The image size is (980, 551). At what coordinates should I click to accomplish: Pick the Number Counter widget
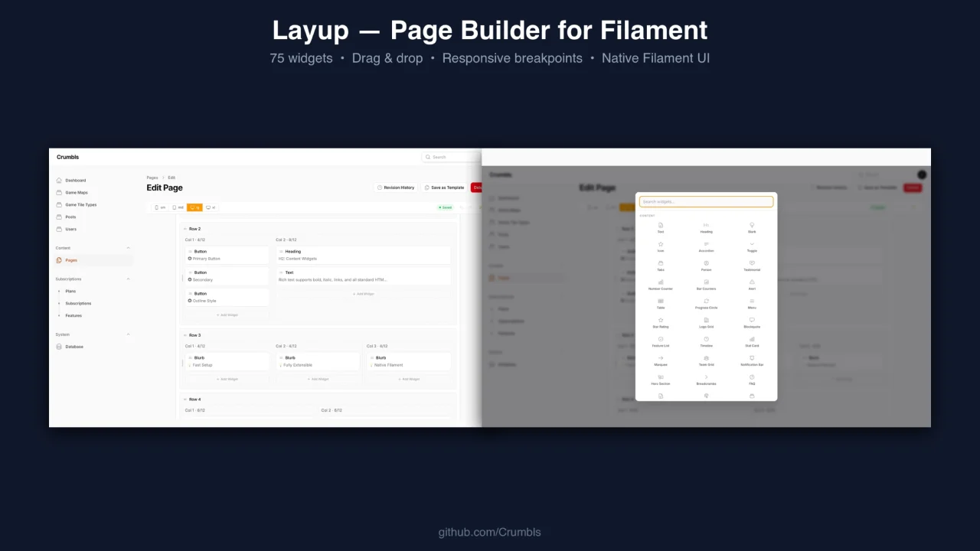[661, 286]
